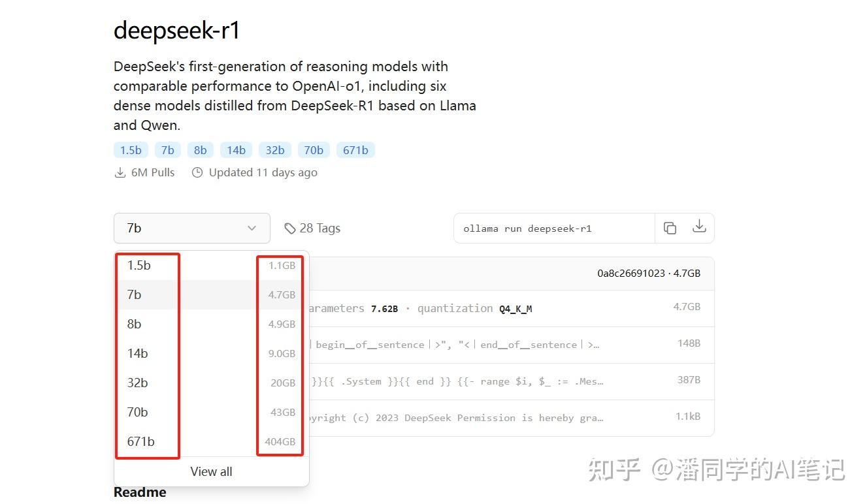Click the clock icon beside Updated

197,173
